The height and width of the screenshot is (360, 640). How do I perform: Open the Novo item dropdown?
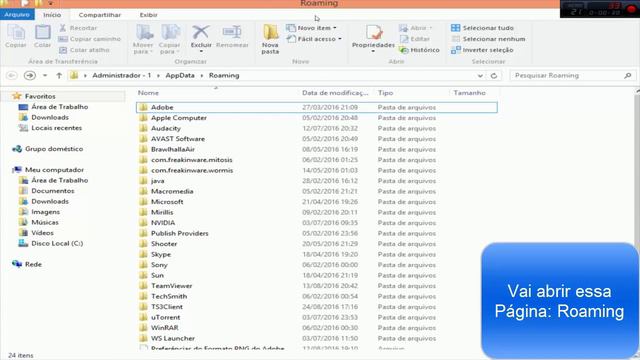point(311,28)
